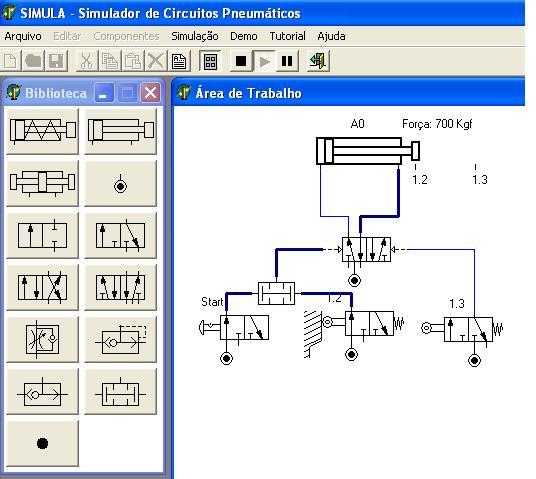Select the single-acting spring cylinder component

click(42, 131)
